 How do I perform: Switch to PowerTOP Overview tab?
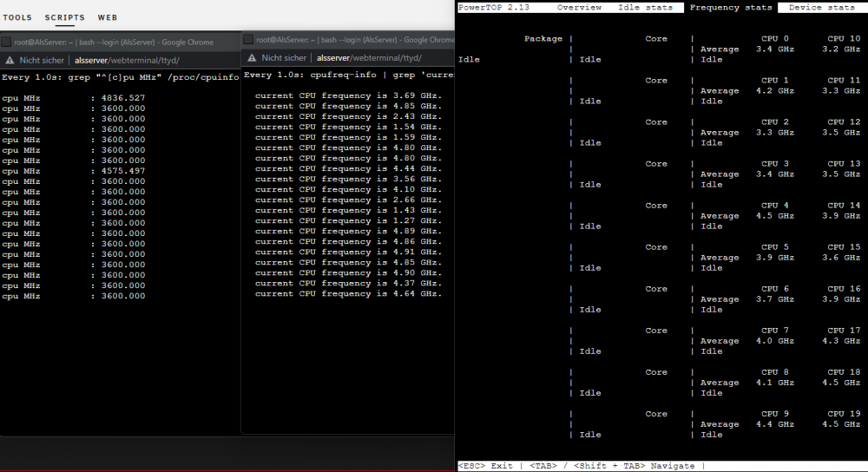pos(579,8)
